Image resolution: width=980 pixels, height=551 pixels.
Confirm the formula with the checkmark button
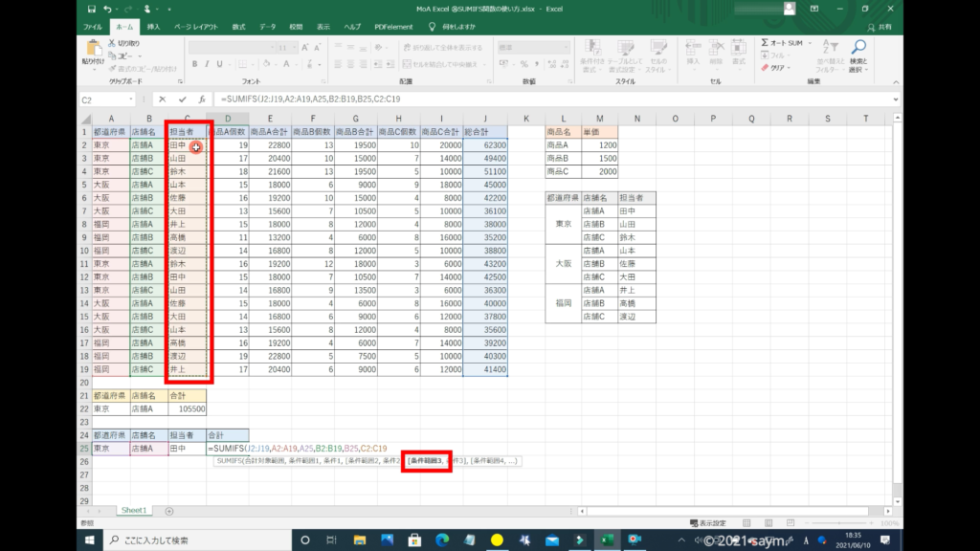(182, 99)
